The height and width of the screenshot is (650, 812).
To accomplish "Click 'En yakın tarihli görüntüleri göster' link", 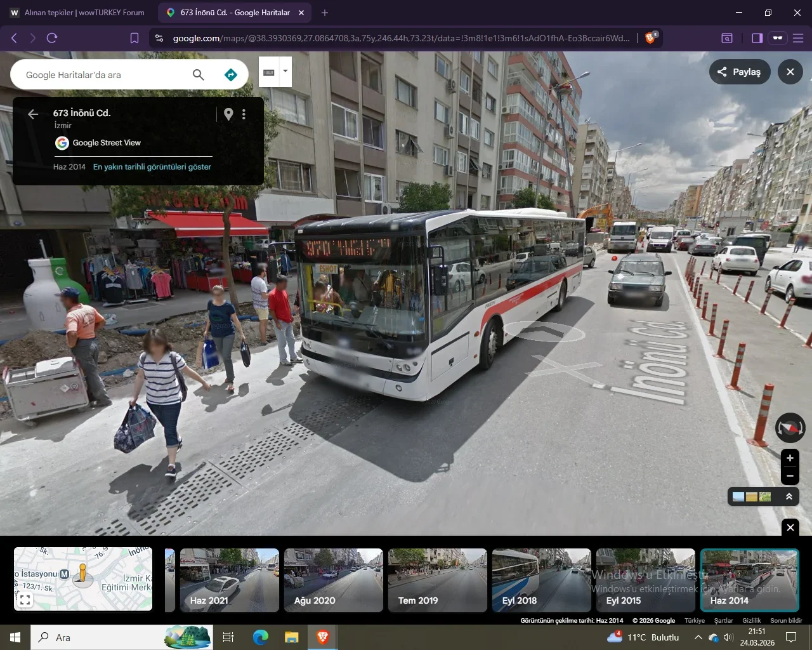I will 152,167.
